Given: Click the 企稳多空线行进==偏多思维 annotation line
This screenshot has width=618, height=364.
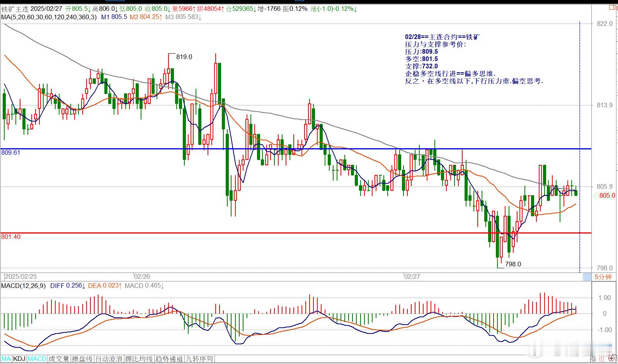Looking at the screenshot, I should click(450, 74).
